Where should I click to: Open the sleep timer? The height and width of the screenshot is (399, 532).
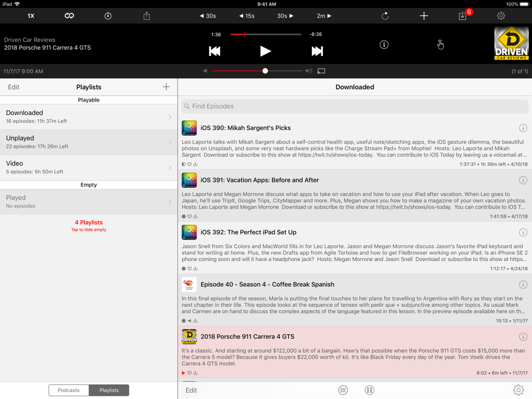[x=108, y=16]
